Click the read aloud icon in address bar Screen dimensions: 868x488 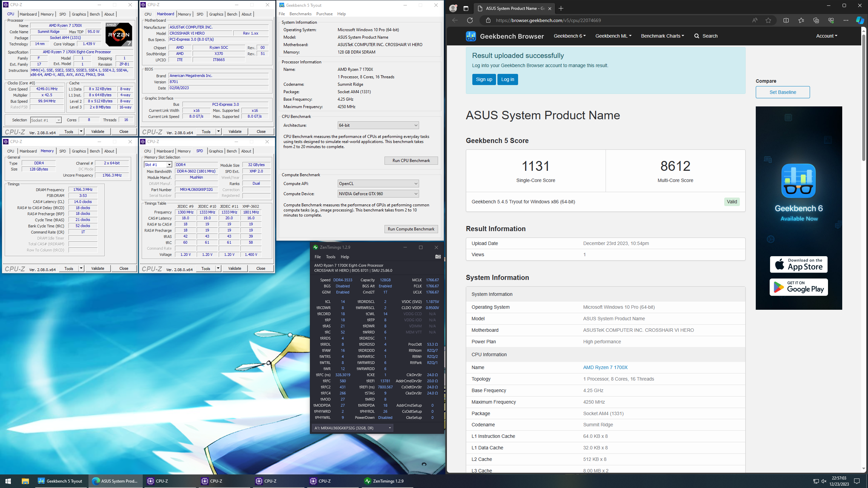(754, 20)
